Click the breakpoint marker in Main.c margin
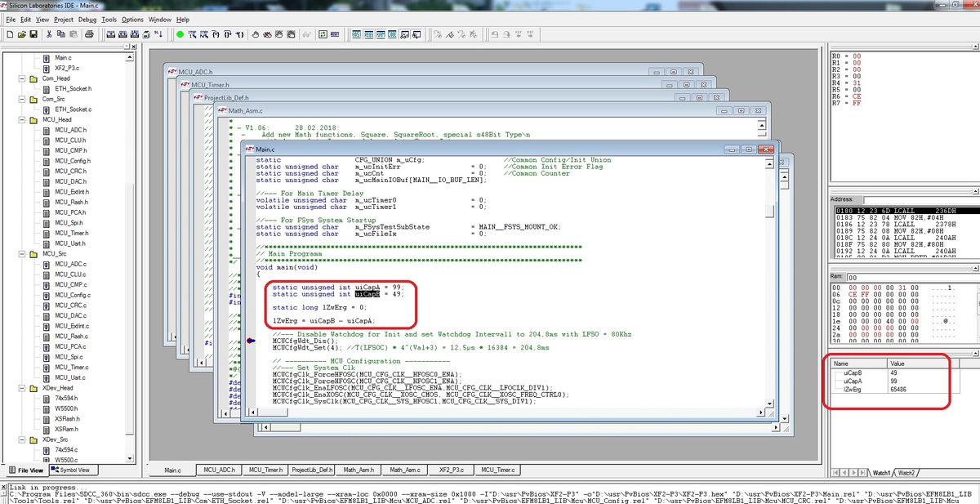 tap(250, 341)
